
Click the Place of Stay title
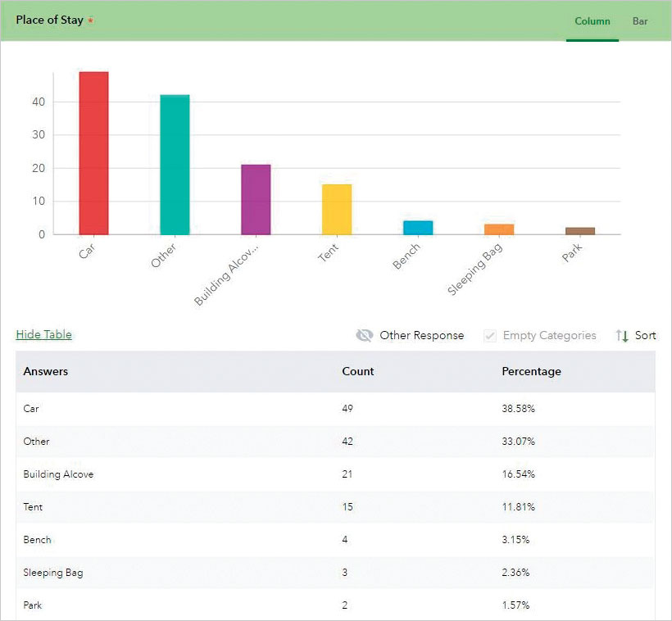point(49,20)
